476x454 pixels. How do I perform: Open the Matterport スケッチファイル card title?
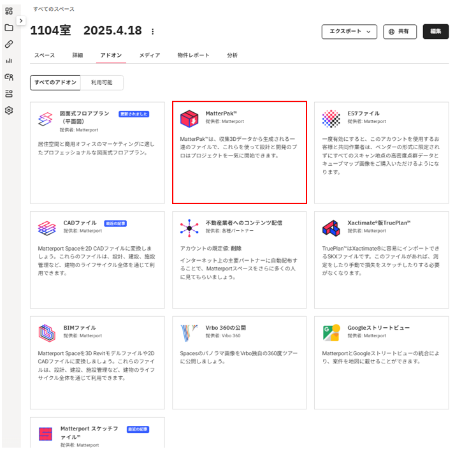pos(89,433)
